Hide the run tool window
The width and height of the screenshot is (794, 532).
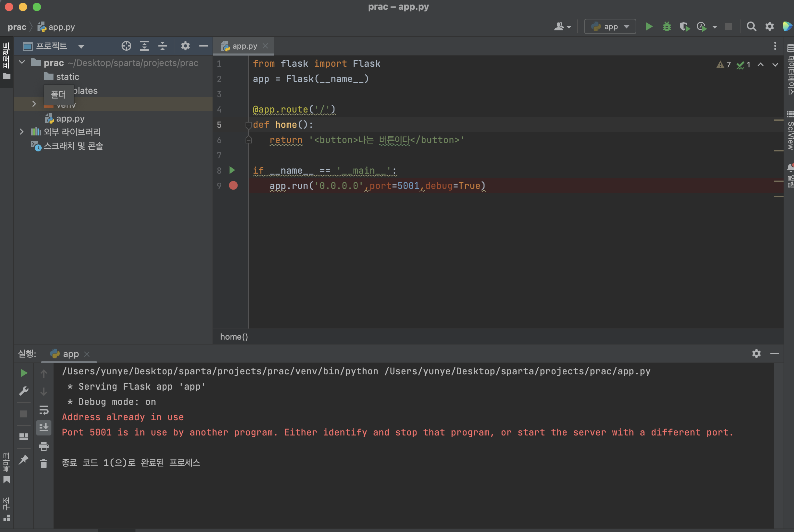[775, 354]
